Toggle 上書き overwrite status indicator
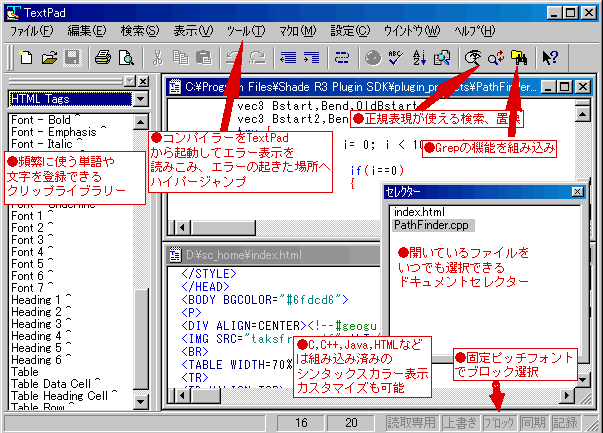603x433 pixels. coord(460,423)
